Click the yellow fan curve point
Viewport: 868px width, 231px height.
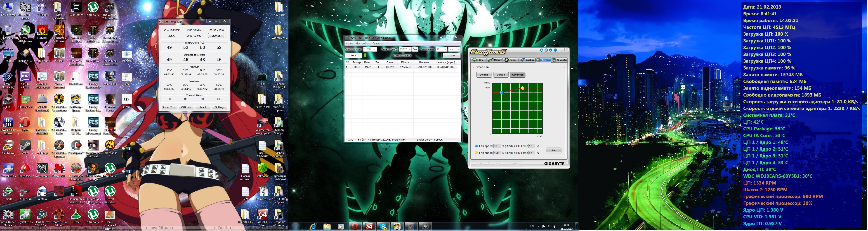(x=523, y=88)
